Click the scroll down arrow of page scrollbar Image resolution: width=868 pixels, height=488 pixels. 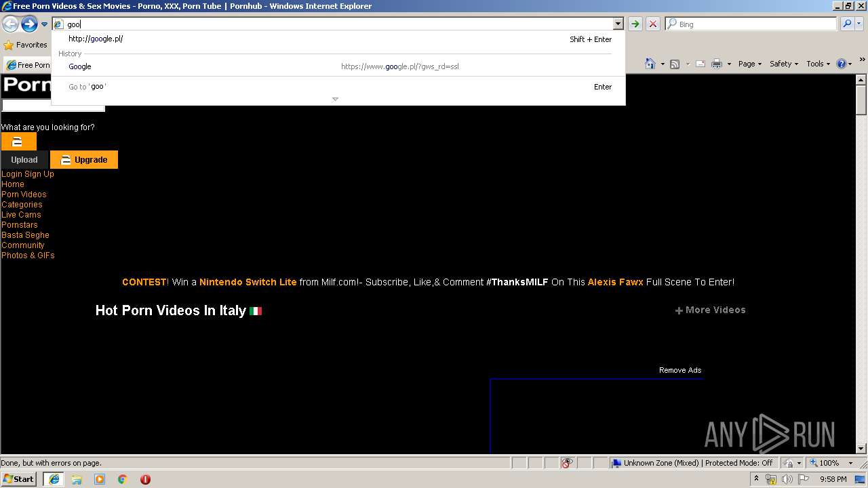[x=861, y=448]
